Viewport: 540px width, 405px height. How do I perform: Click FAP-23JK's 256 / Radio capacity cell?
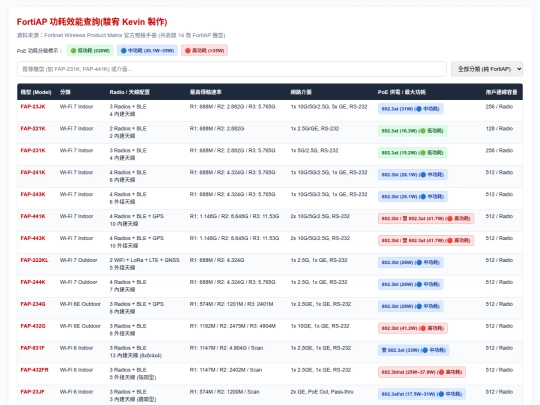[x=499, y=107]
